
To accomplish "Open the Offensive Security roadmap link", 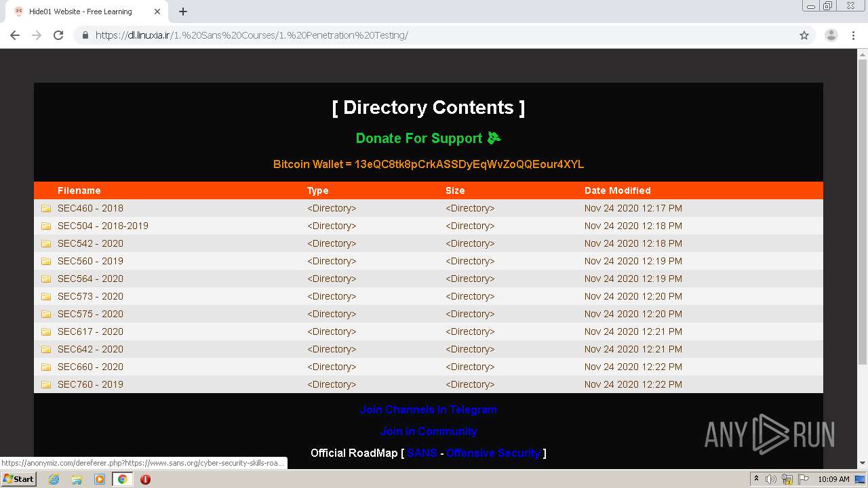I will point(493,453).
